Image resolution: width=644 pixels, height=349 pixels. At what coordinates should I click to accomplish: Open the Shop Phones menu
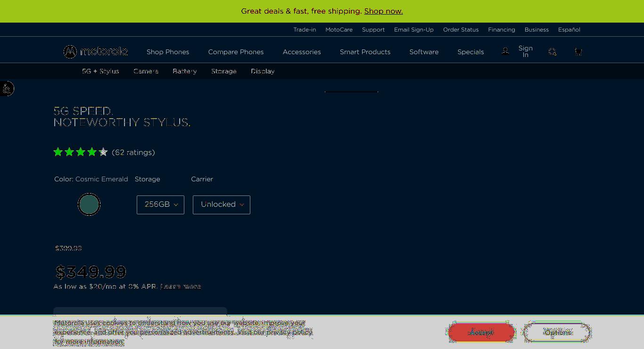pyautogui.click(x=168, y=52)
